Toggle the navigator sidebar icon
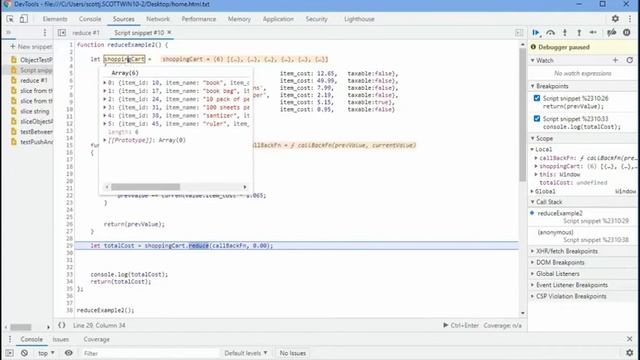Screen dimensions: 640x360 [62, 33]
